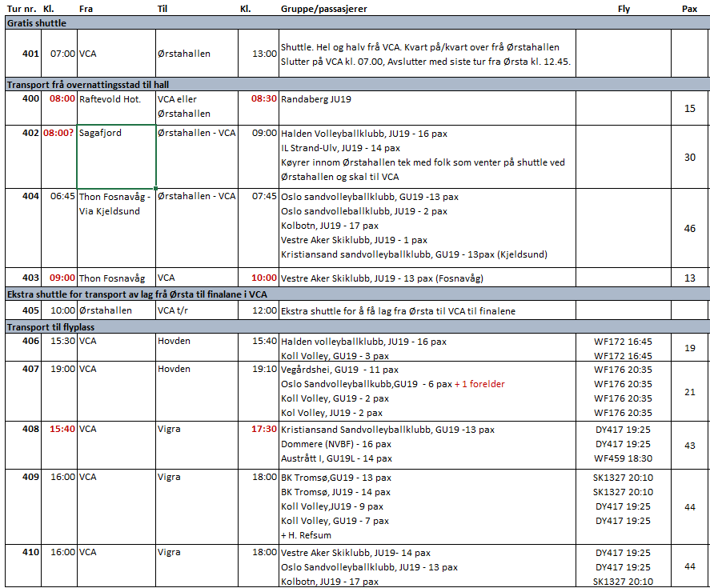Select the 'Fly' column header
This screenshot has width=710, height=588.
[624, 8]
